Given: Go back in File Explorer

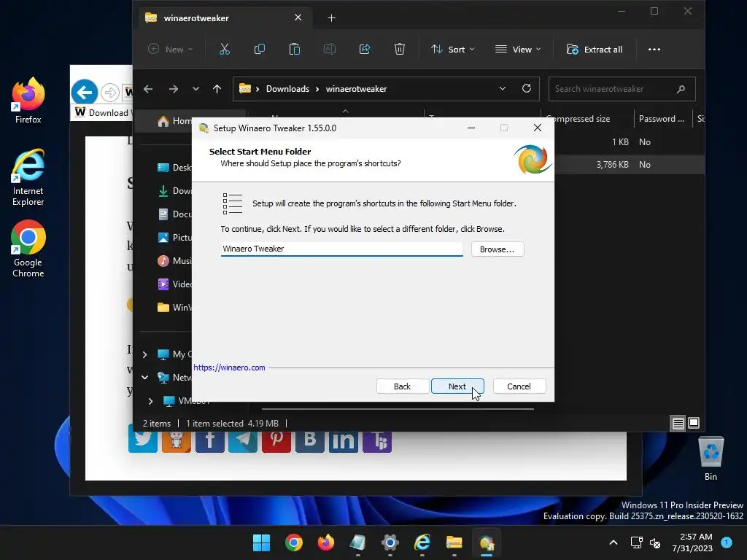Looking at the screenshot, I should click(148, 89).
